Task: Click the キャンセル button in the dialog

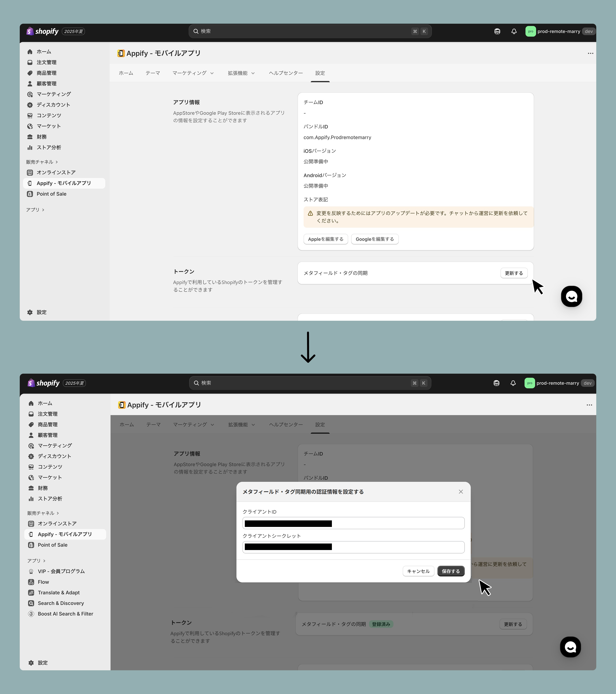Action: (x=418, y=571)
